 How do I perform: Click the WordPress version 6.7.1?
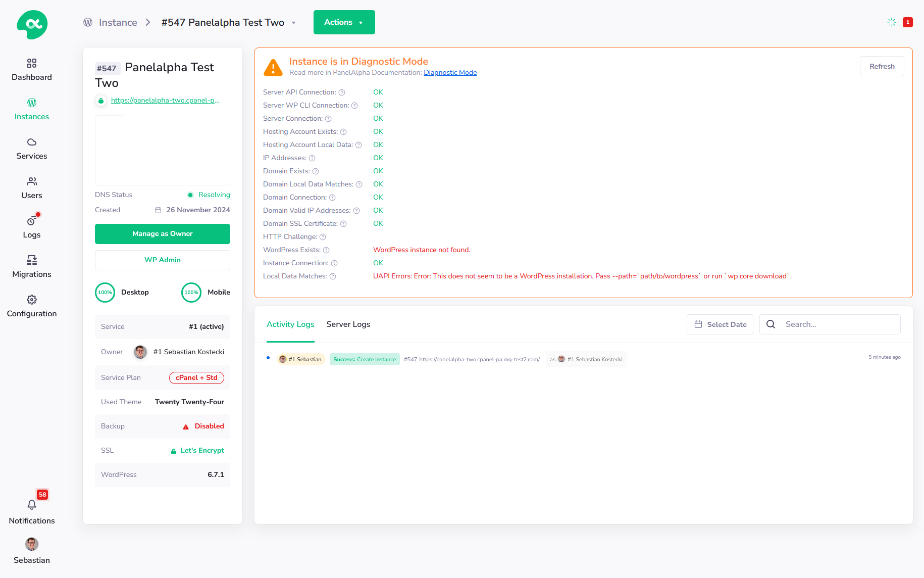point(216,475)
